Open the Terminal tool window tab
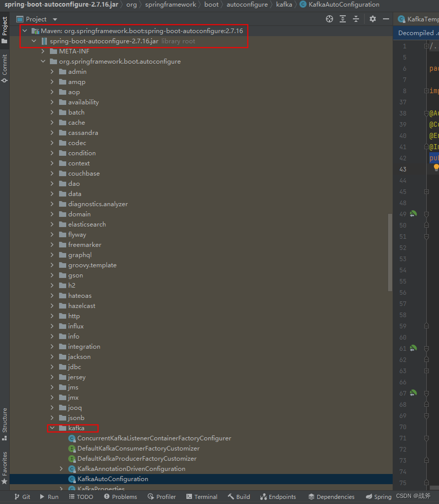The height and width of the screenshot is (504, 439). [202, 496]
